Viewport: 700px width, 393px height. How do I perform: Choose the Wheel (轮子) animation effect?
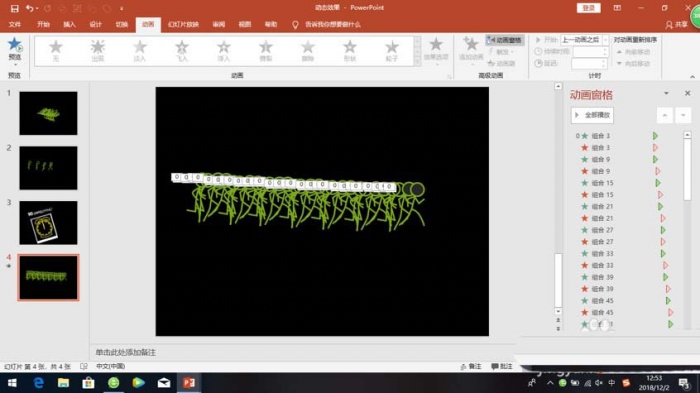(392, 50)
